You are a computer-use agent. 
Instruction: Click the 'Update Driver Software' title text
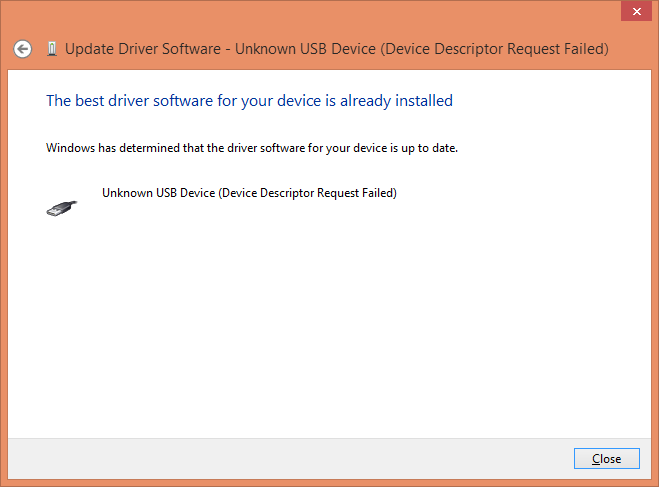(146, 48)
